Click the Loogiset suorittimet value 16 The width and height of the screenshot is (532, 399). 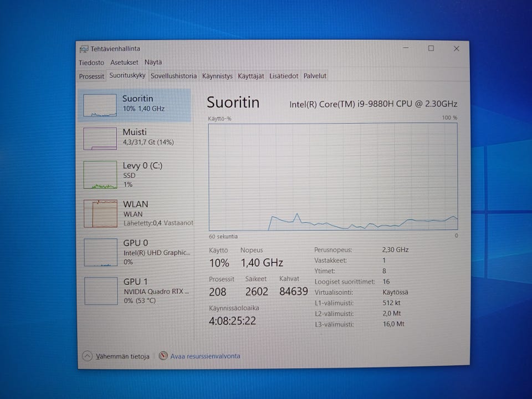click(386, 282)
